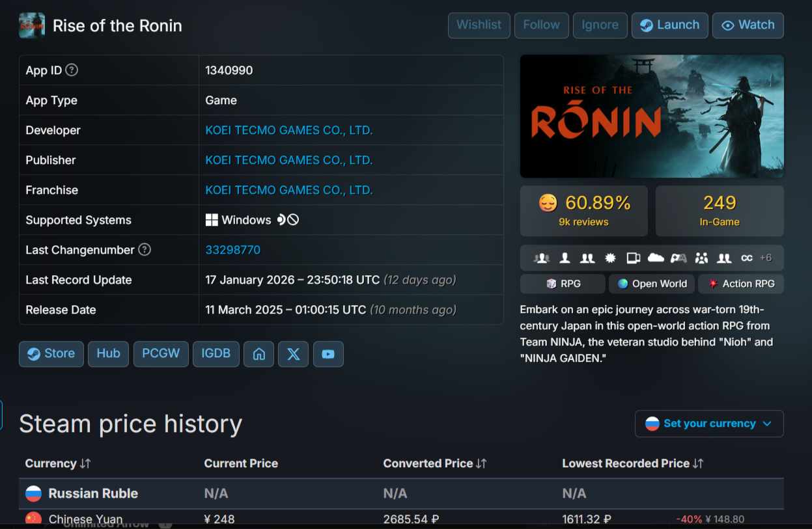This screenshot has height=529, width=812.
Task: Click the ¥ 248 current price
Action: pos(219,519)
